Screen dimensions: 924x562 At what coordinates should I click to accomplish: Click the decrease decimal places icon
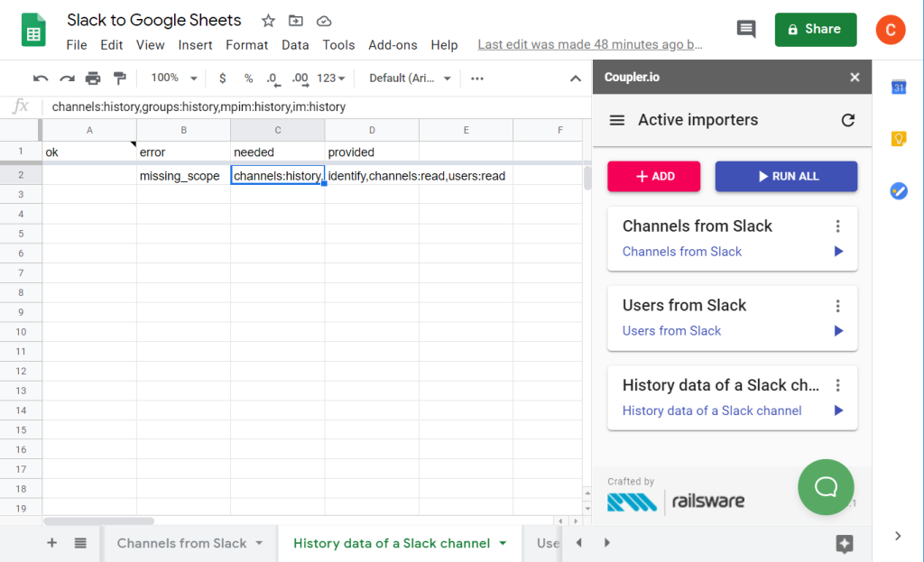[272, 78]
